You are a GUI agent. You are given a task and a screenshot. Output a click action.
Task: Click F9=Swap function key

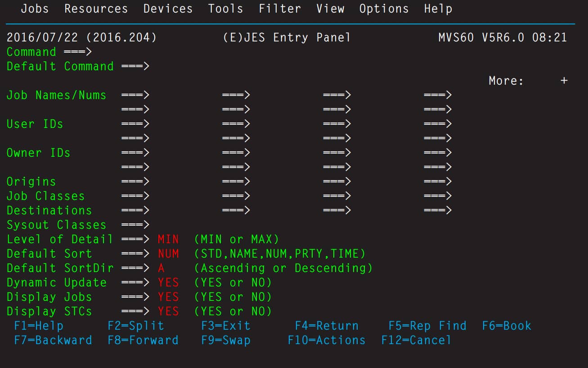coord(225,340)
